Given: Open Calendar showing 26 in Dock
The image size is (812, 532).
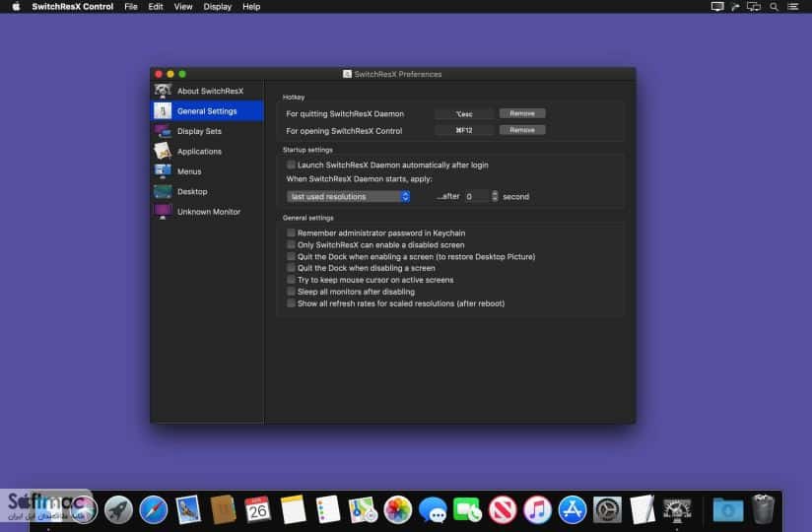Looking at the screenshot, I should click(x=258, y=509).
